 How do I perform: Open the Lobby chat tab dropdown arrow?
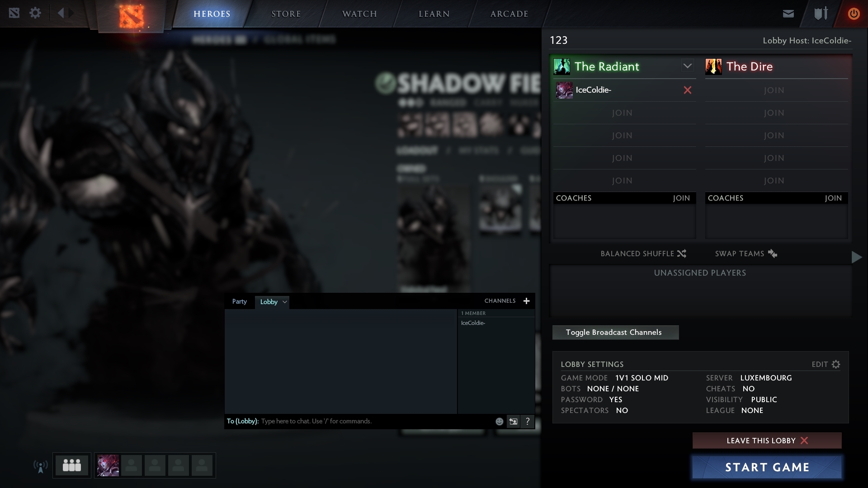coord(284,302)
